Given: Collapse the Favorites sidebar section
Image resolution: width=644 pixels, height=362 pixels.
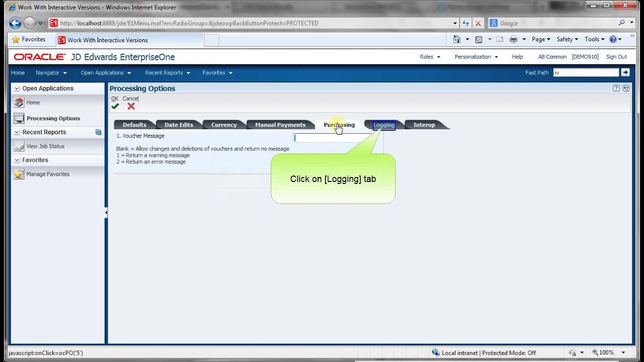Looking at the screenshot, I should pos(17,160).
